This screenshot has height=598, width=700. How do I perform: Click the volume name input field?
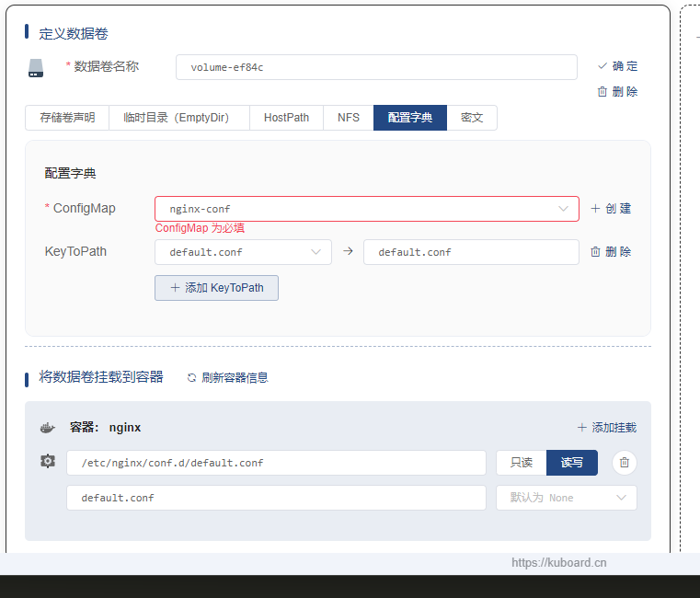click(x=375, y=67)
